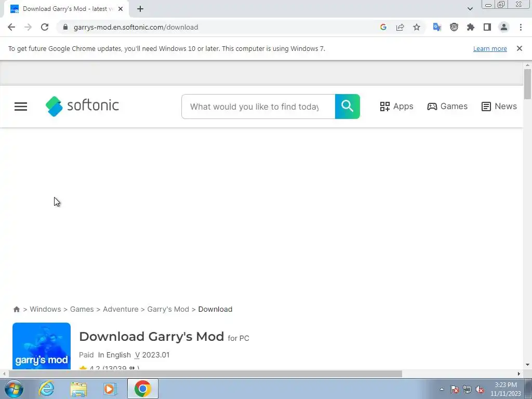Image resolution: width=532 pixels, height=399 pixels.
Task: Focus the Softonic search field
Action: (x=258, y=107)
